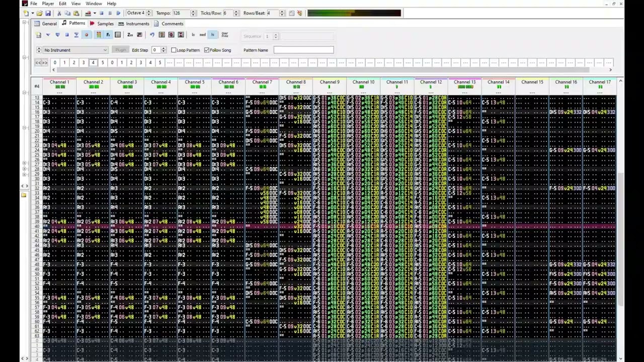Open the Window menu
This screenshot has width=644, height=362.
pos(94,4)
